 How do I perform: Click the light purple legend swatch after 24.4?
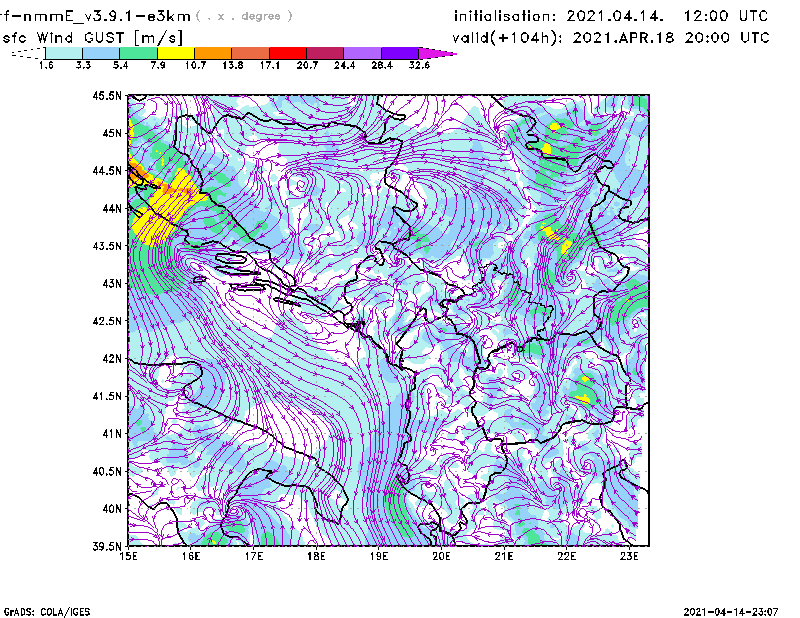(x=363, y=53)
